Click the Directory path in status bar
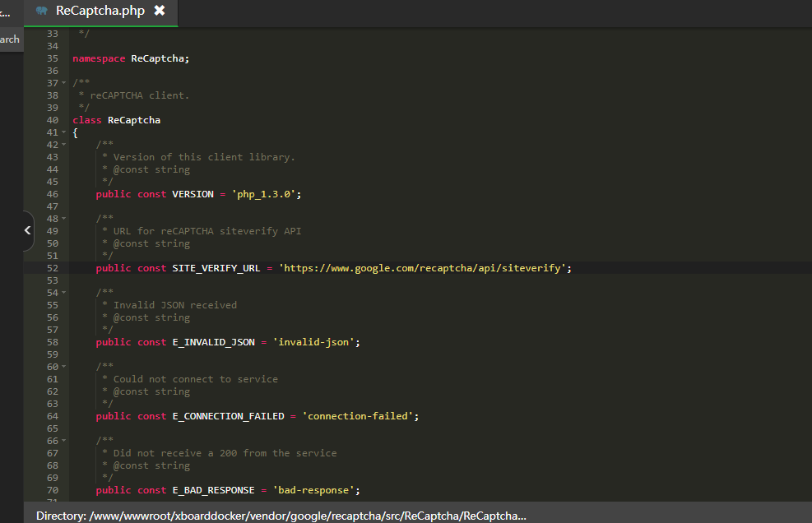The image size is (812, 523). [x=280, y=516]
